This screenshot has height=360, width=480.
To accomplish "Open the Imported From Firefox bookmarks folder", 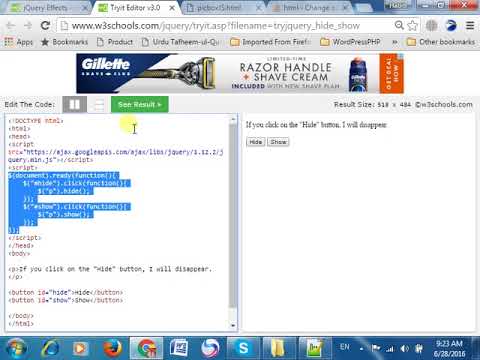I will pyautogui.click(x=270, y=42).
